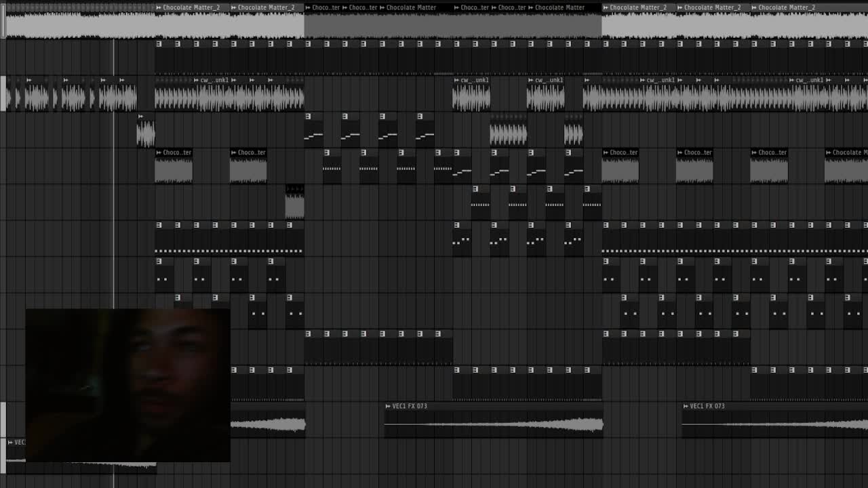Select the last Chocolate Matter_2 clip title in top track
The width and height of the screenshot is (868, 488).
[x=787, y=7]
